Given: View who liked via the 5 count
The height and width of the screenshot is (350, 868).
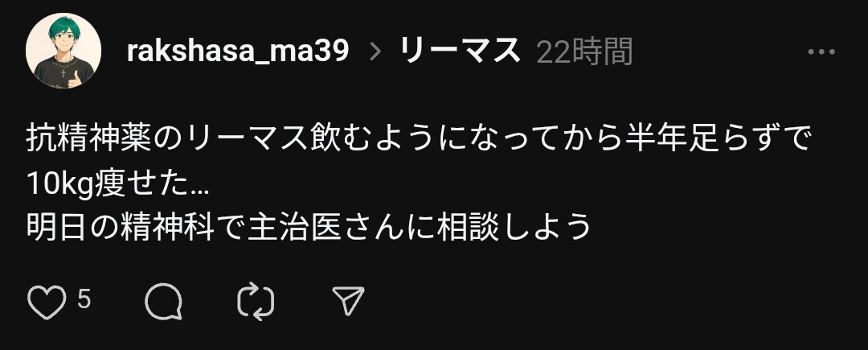Looking at the screenshot, I should point(84,299).
